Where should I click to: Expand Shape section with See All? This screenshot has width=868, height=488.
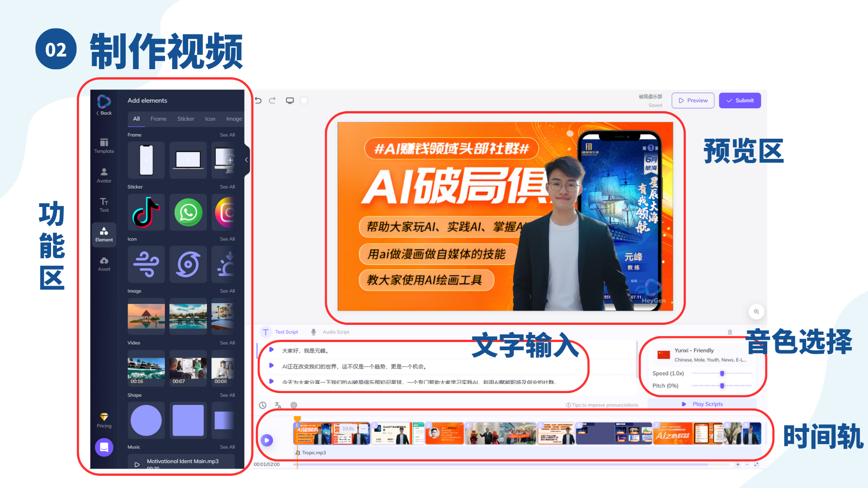227,395
